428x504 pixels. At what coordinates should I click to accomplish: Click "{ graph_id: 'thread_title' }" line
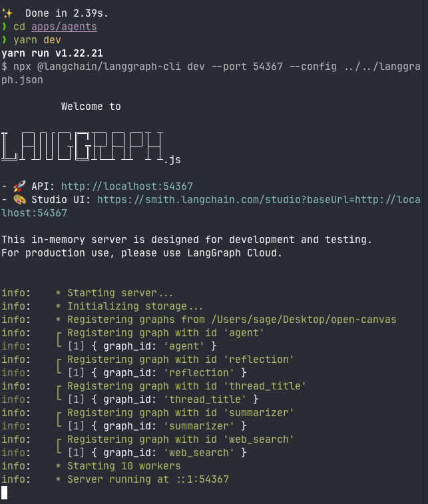[x=175, y=399]
